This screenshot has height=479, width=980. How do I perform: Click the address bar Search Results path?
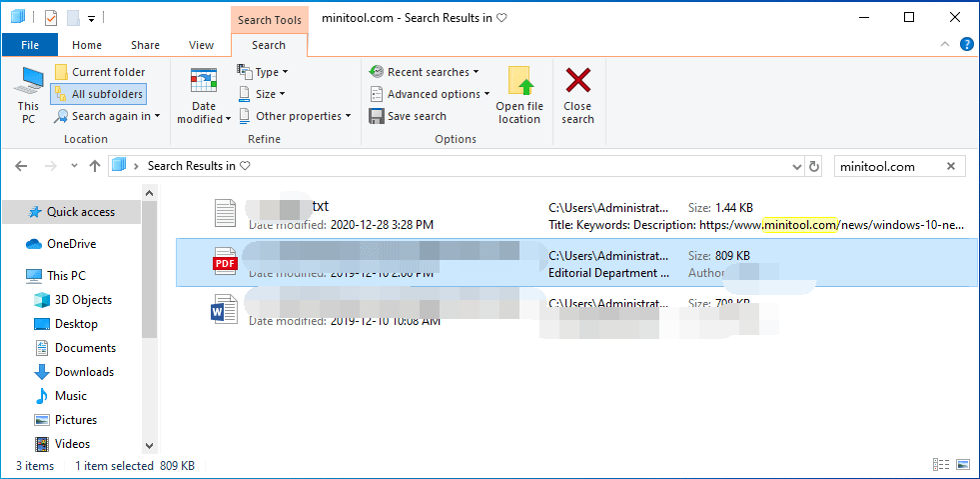click(199, 166)
